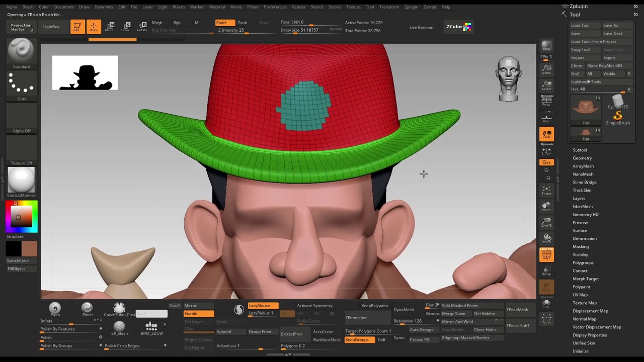Expand the Polypaint palette section

(582, 287)
